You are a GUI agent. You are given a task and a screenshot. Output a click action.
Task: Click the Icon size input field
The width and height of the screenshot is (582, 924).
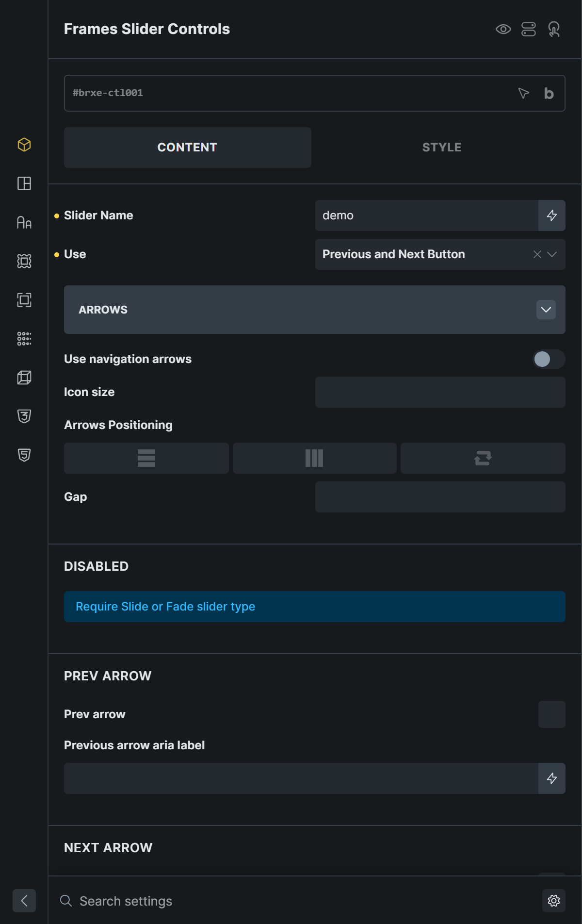[x=440, y=392]
